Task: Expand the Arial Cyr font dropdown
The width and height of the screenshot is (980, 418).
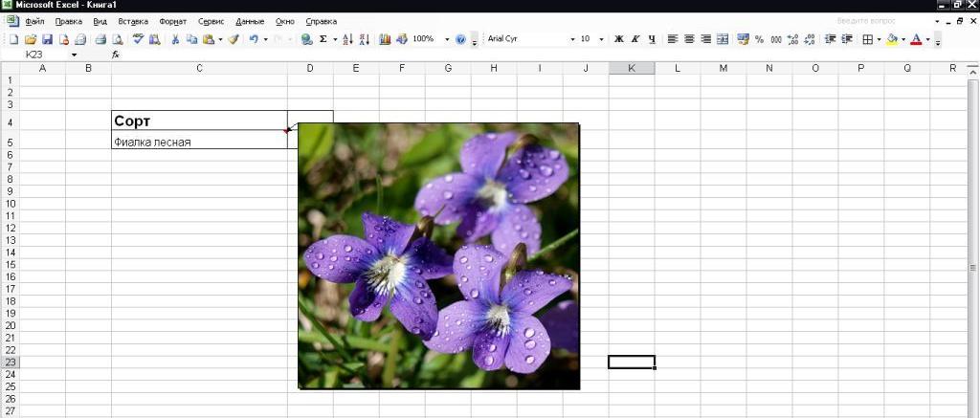Action: (x=573, y=39)
